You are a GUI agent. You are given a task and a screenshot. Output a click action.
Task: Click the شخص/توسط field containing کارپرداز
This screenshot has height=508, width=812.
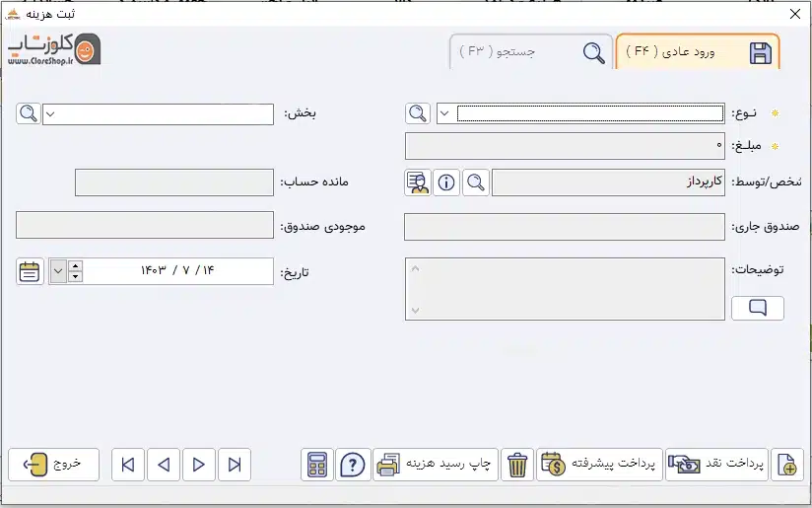[608, 182]
